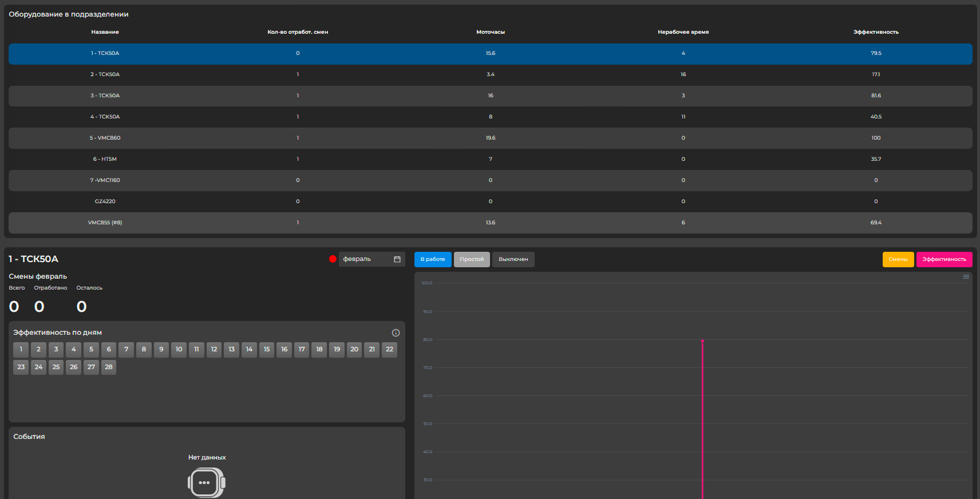Click the red status indicator dot

[x=333, y=259]
